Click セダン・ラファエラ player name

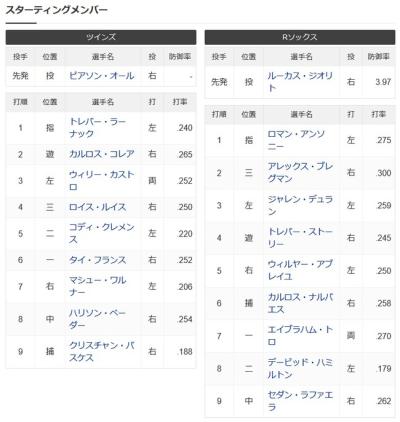tap(300, 401)
